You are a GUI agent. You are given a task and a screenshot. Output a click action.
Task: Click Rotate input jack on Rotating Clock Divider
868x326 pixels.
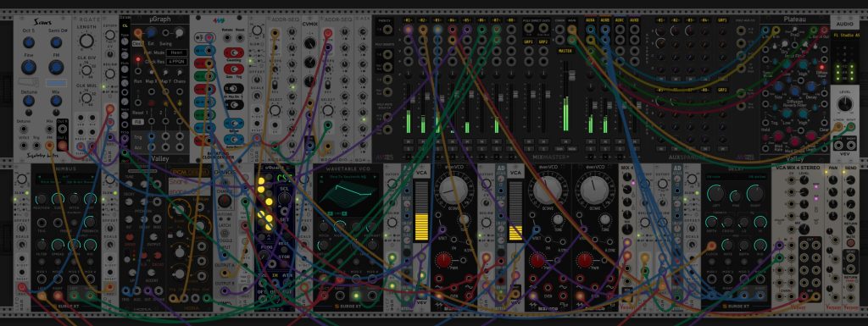point(227,37)
